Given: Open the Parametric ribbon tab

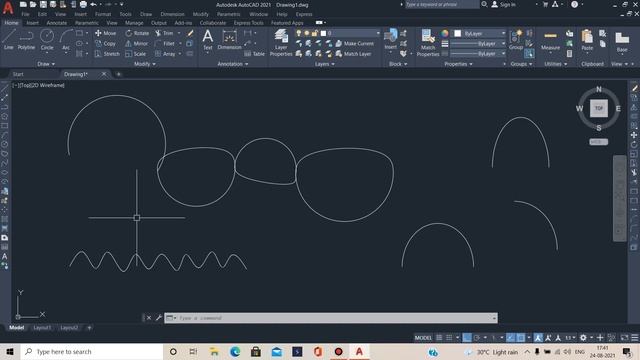Looking at the screenshot, I should coord(87,23).
